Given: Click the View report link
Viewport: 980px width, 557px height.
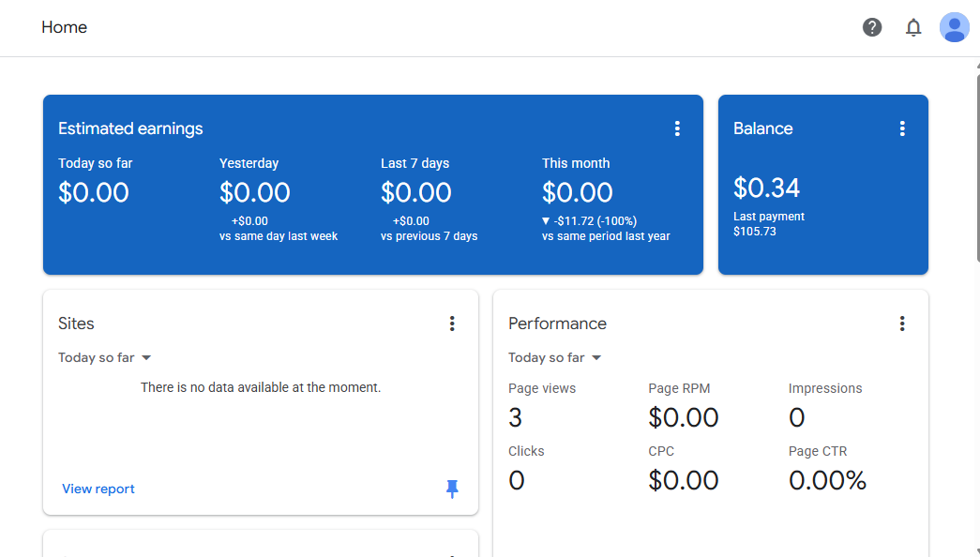Looking at the screenshot, I should click(98, 489).
